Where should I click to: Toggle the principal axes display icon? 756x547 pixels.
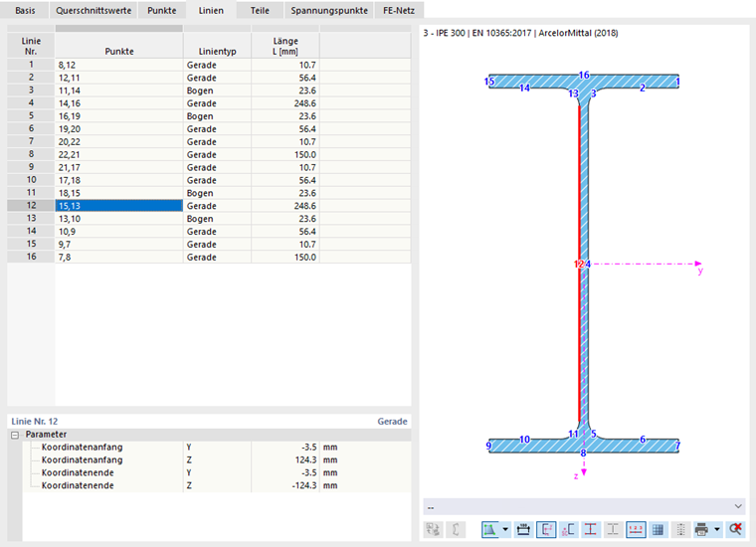coord(546,530)
